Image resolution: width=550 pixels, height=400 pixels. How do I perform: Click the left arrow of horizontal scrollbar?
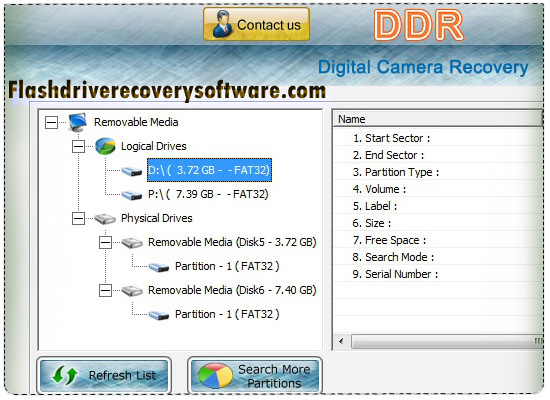pyautogui.click(x=341, y=341)
